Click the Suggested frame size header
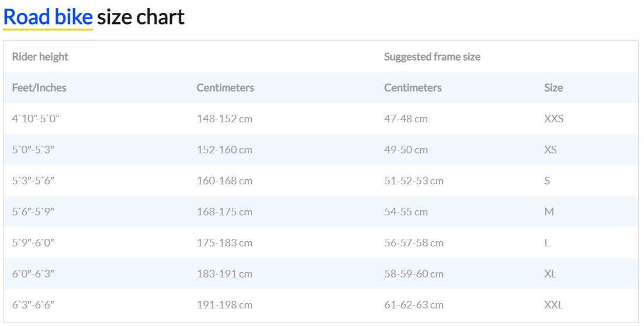The image size is (644, 326). [x=432, y=57]
